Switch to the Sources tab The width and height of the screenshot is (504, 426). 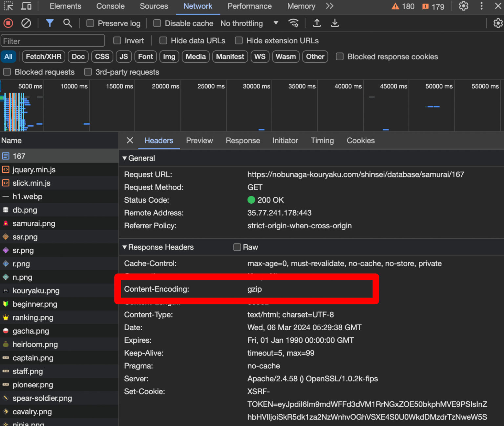pyautogui.click(x=154, y=6)
